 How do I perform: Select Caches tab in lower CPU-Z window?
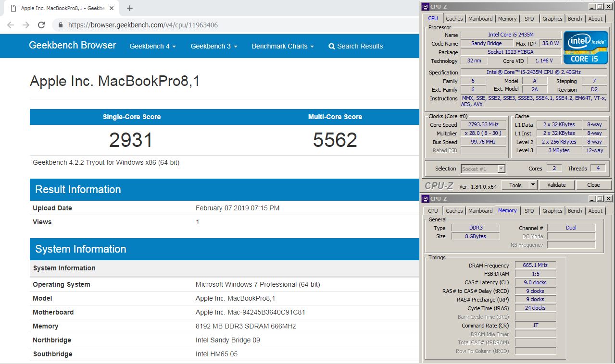click(x=454, y=211)
